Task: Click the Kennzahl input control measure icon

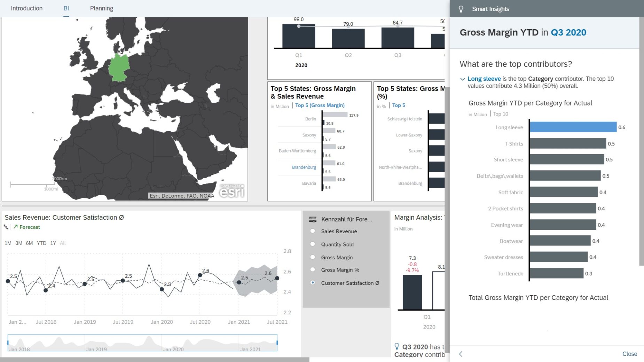Action: coord(313,219)
